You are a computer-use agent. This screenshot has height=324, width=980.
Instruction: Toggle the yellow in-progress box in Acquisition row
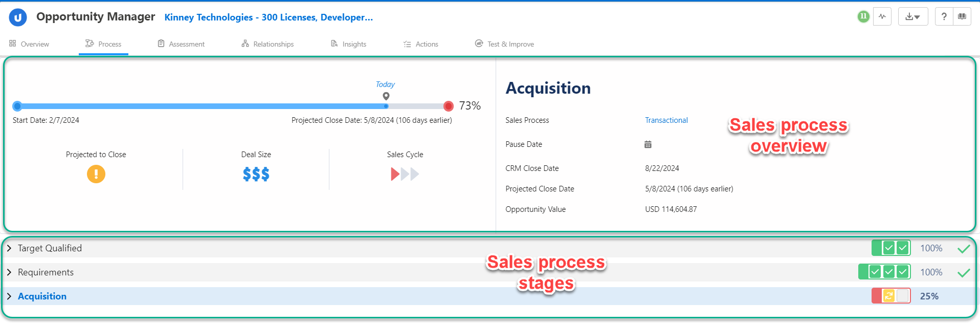[889, 296]
